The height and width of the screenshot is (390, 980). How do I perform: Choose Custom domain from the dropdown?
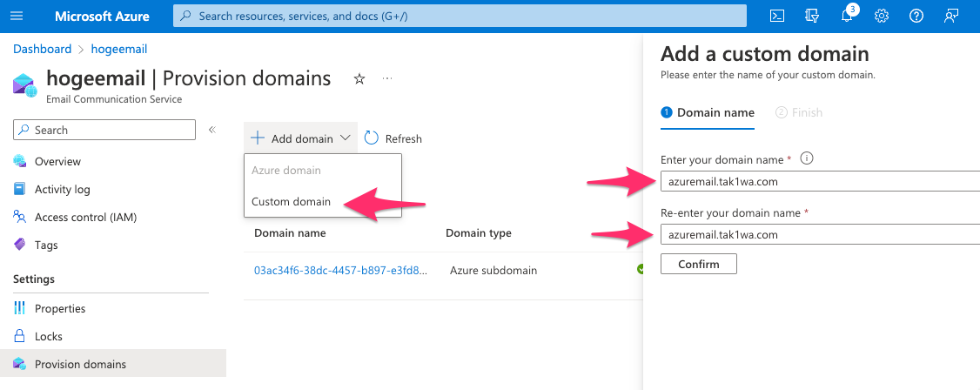point(323,202)
